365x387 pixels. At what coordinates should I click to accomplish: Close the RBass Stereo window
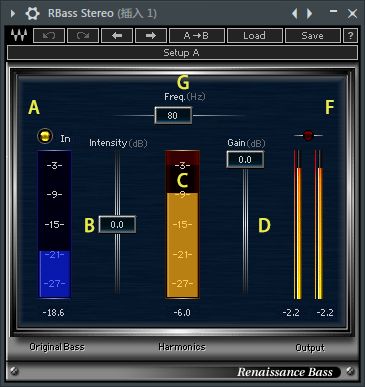[x=352, y=14]
